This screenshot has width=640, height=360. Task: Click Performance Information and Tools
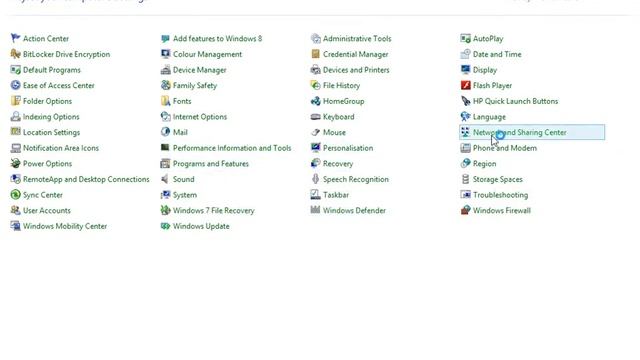pyautogui.click(x=232, y=148)
